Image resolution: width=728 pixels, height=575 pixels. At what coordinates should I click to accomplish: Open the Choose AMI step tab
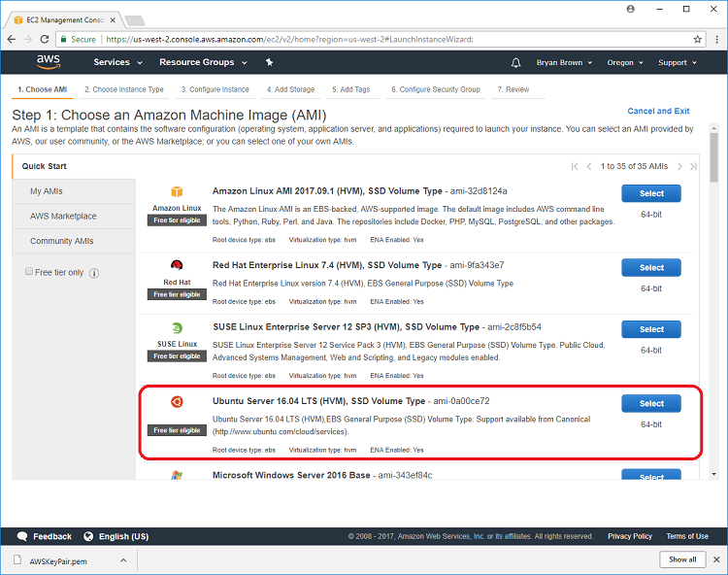click(43, 89)
